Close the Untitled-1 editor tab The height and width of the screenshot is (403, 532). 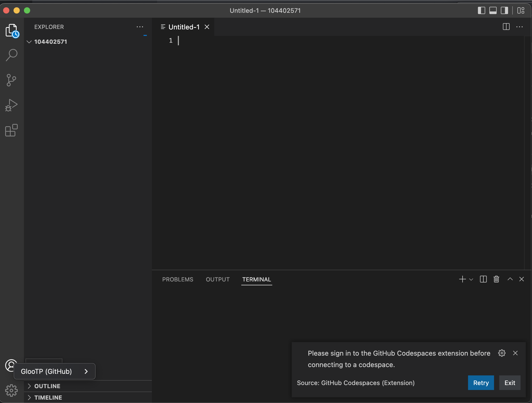tap(207, 27)
